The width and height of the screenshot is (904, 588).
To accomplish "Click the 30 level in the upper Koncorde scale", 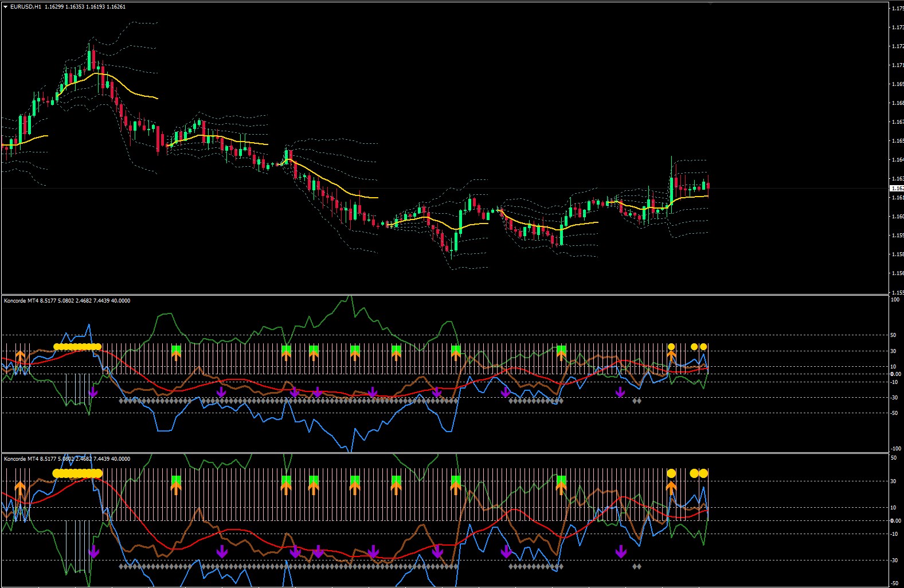I will click(894, 351).
